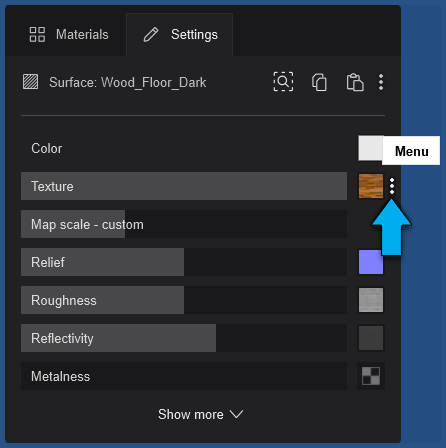Open the white Color swatch
446x448 pixels.
(370, 148)
